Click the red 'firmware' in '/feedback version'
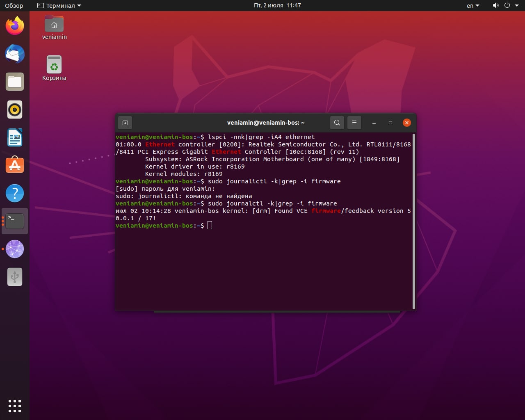 point(326,211)
